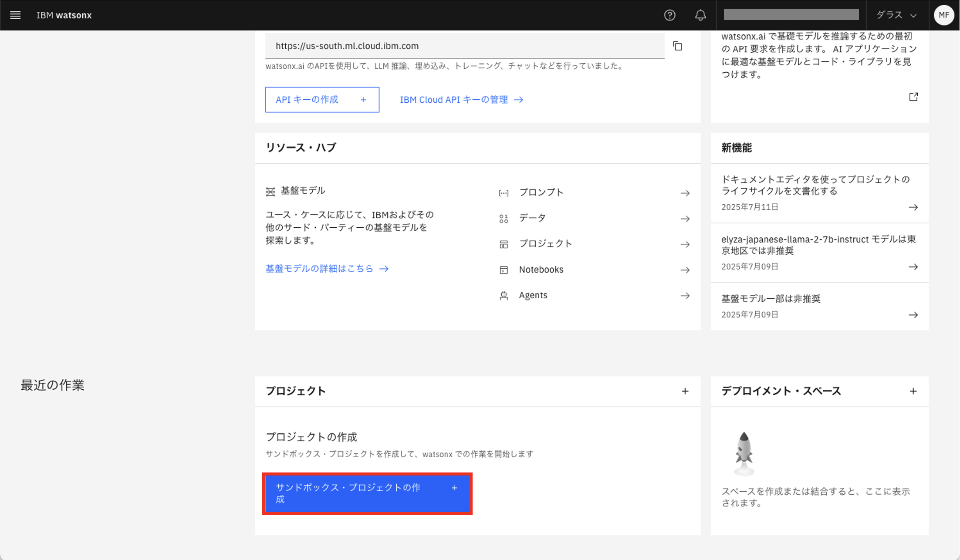
Task: Click the help question mark icon
Action: tap(669, 15)
